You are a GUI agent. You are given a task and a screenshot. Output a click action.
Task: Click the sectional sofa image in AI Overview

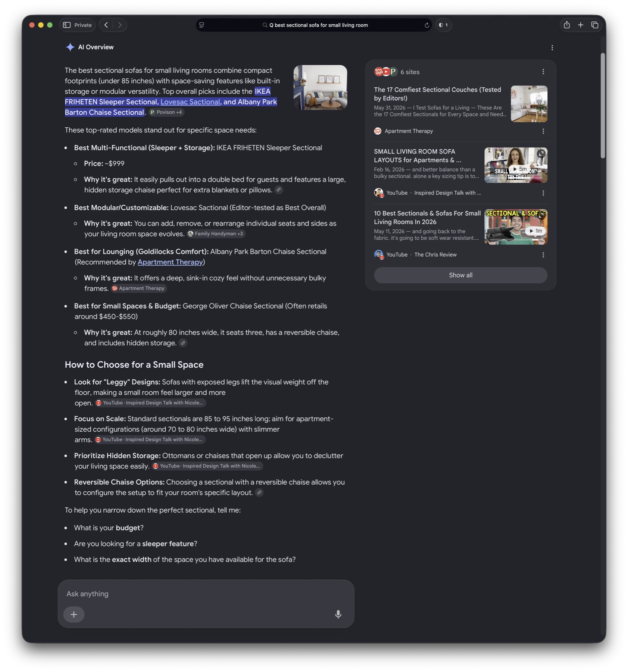tap(320, 87)
